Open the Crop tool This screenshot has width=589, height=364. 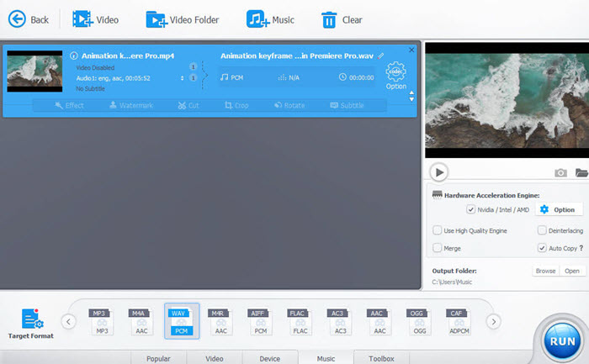(236, 105)
